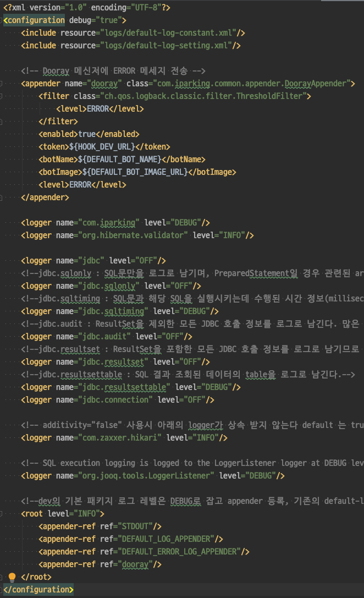364x598 pixels.
Task: Click the logger name="jdbc" level OFF line
Action: (93, 260)
